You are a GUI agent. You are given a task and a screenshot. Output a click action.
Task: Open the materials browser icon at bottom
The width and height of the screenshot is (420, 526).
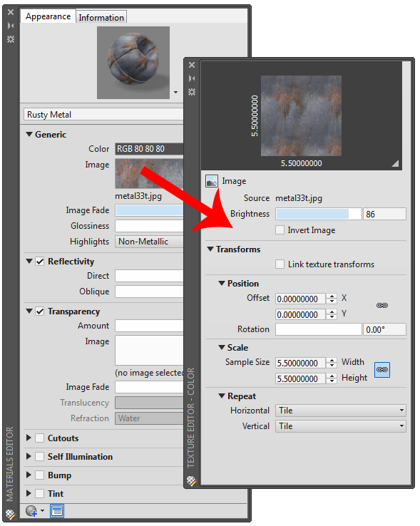(x=57, y=511)
